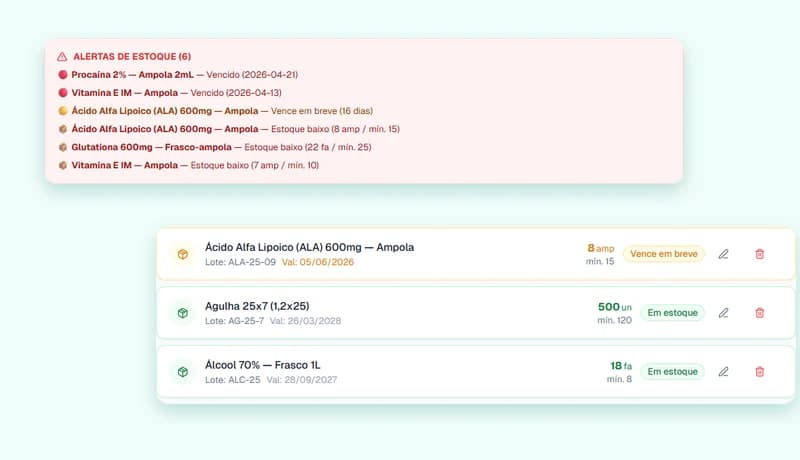Image resolution: width=800 pixels, height=460 pixels.
Task: Click the green package icon for Álcool 70%
Action: [x=183, y=372]
